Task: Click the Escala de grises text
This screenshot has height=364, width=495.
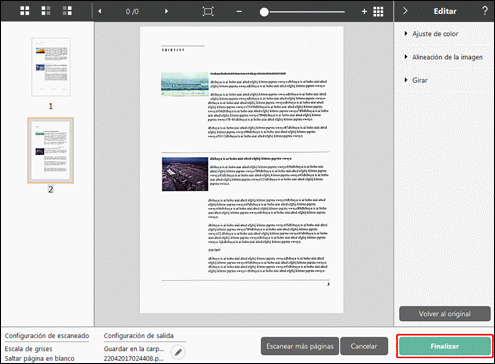Action: pyautogui.click(x=28, y=349)
